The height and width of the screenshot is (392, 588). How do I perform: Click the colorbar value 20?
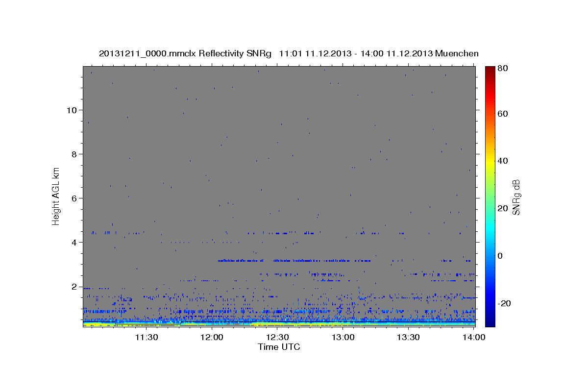pyautogui.click(x=502, y=208)
